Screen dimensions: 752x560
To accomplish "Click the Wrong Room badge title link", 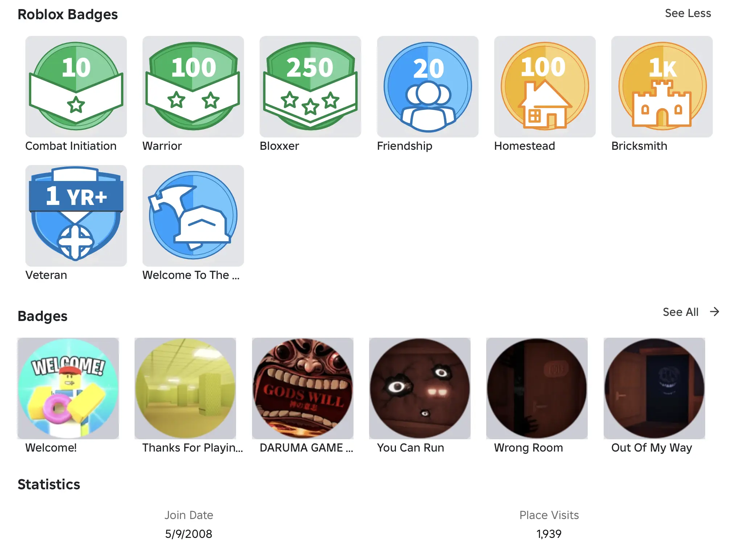I will point(529,448).
